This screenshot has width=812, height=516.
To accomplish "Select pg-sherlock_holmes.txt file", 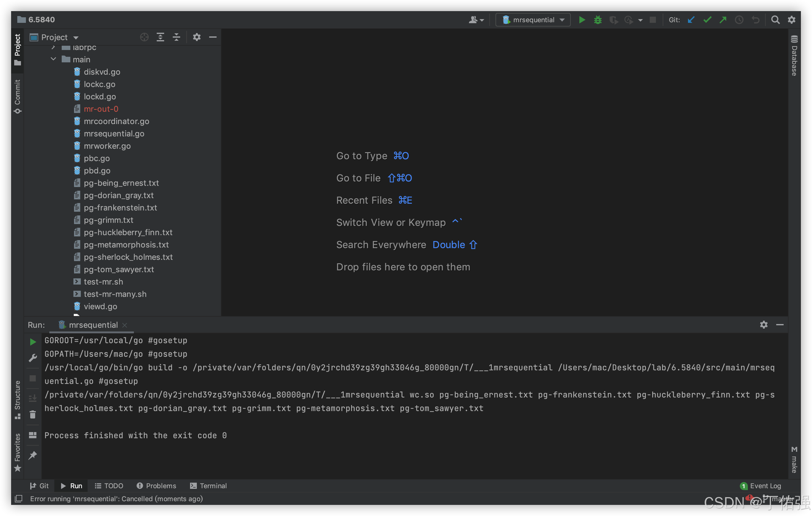I will pos(128,257).
